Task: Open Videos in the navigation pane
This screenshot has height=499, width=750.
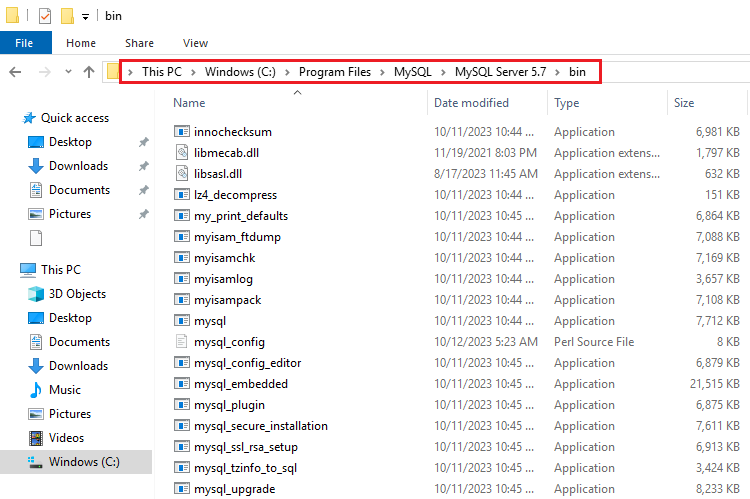Action: pyautogui.click(x=66, y=438)
